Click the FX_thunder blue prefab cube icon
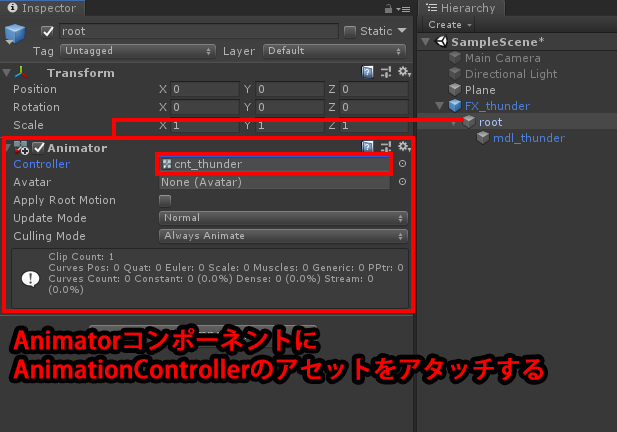 (x=455, y=106)
